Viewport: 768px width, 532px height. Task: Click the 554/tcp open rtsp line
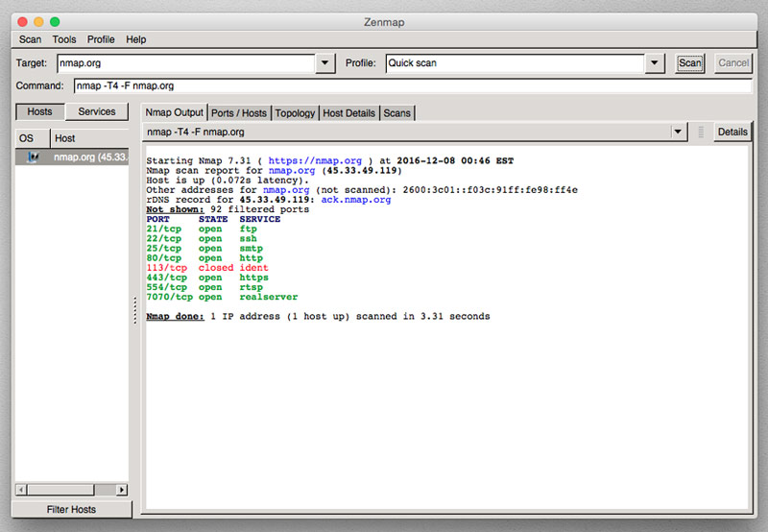point(204,287)
